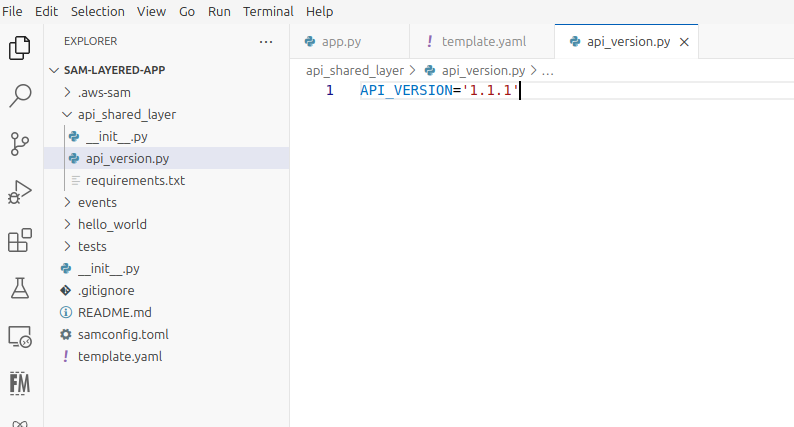This screenshot has height=427, width=794.
Task: Open the File menu
Action: [12, 11]
